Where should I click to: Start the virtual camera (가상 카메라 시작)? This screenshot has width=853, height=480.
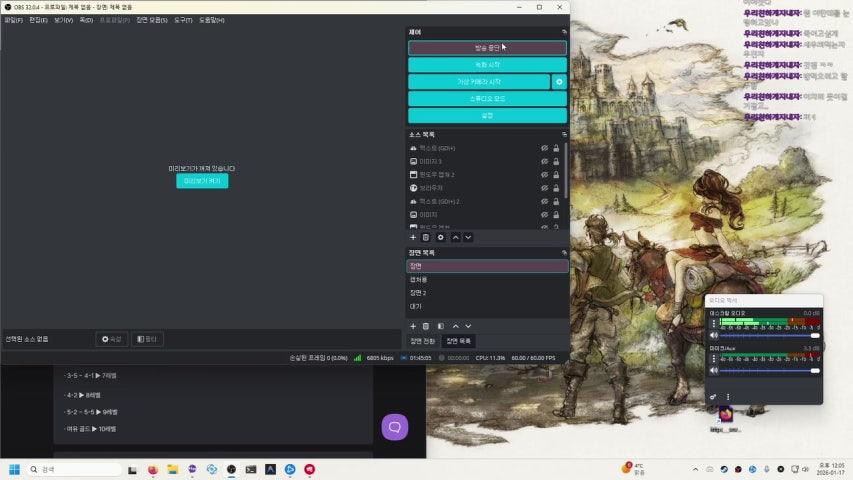pos(479,82)
